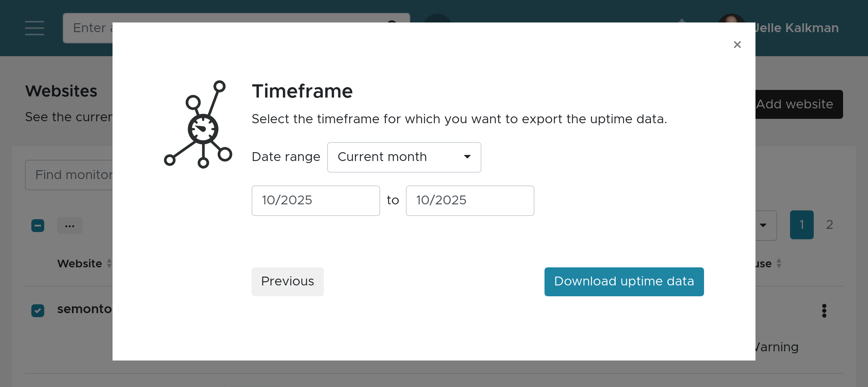Sort the response column arrows
Image resolution: width=868 pixels, height=387 pixels.
click(779, 263)
